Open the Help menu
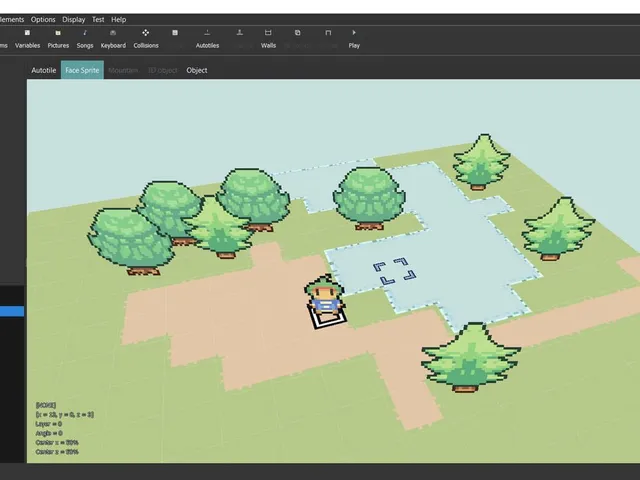This screenshot has height=480, width=640. (118, 20)
